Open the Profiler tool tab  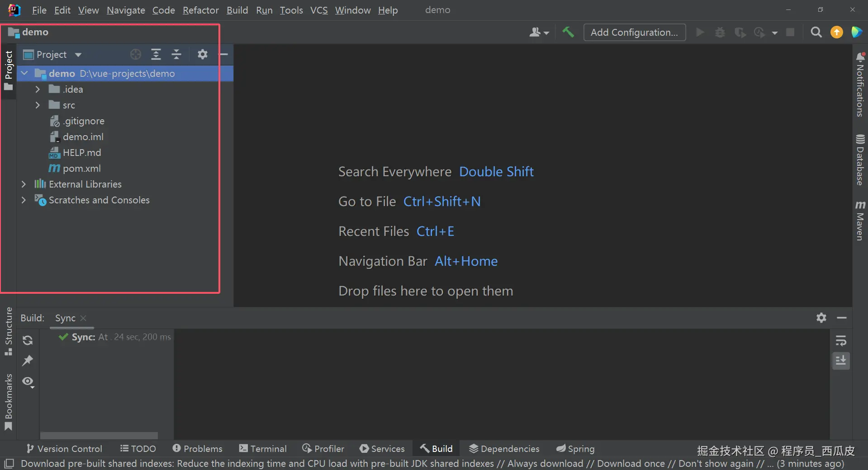tap(323, 449)
